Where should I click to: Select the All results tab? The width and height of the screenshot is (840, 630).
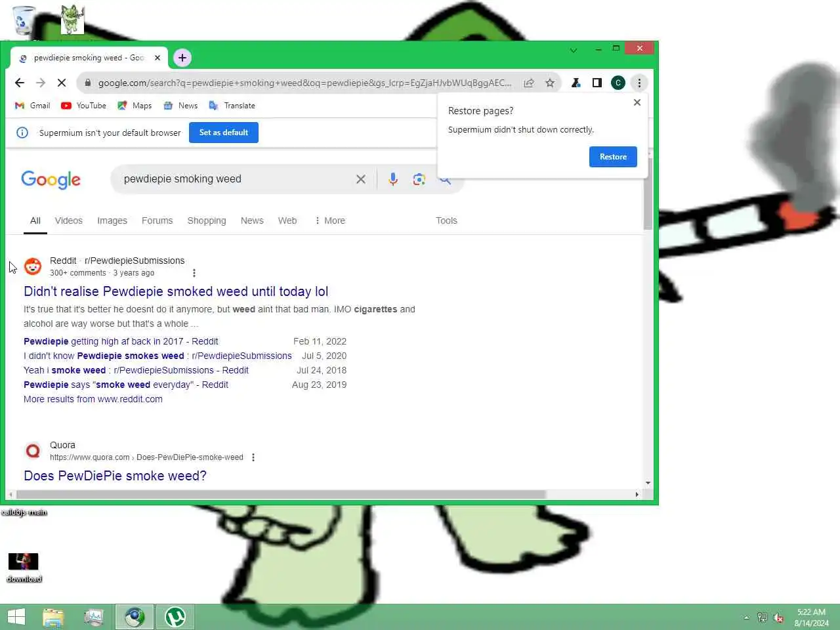35,221
